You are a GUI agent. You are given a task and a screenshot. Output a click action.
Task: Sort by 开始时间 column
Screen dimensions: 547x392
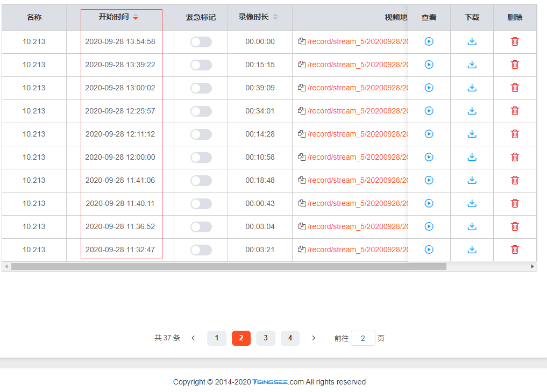(x=136, y=17)
